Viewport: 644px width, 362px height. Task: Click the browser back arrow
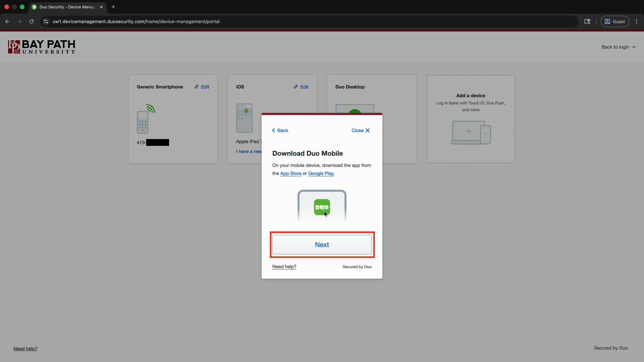[7, 21]
